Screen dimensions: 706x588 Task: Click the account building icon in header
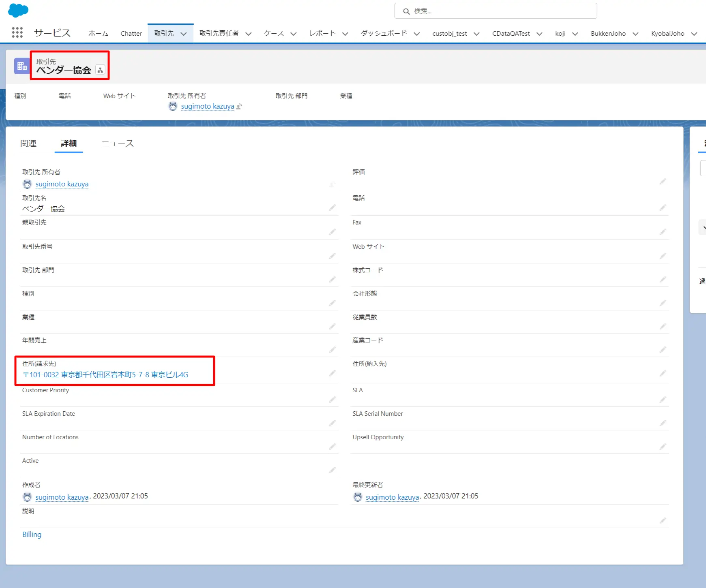click(22, 66)
